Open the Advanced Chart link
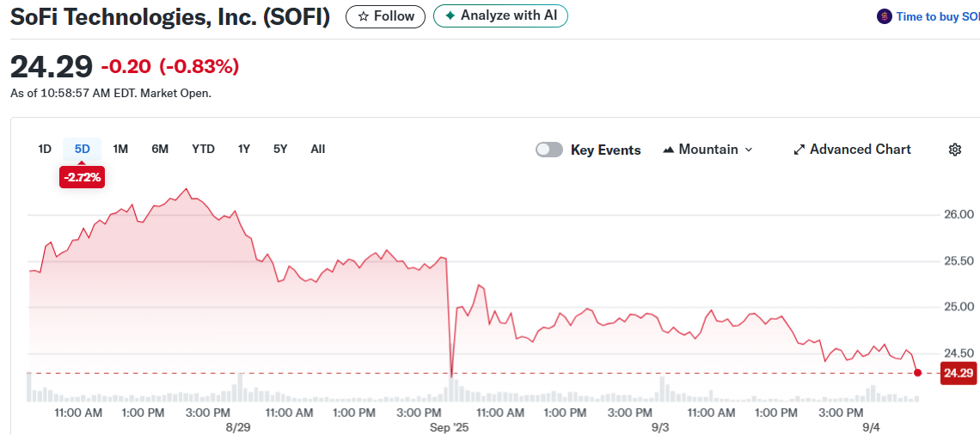Image resolution: width=980 pixels, height=435 pixels. (852, 150)
